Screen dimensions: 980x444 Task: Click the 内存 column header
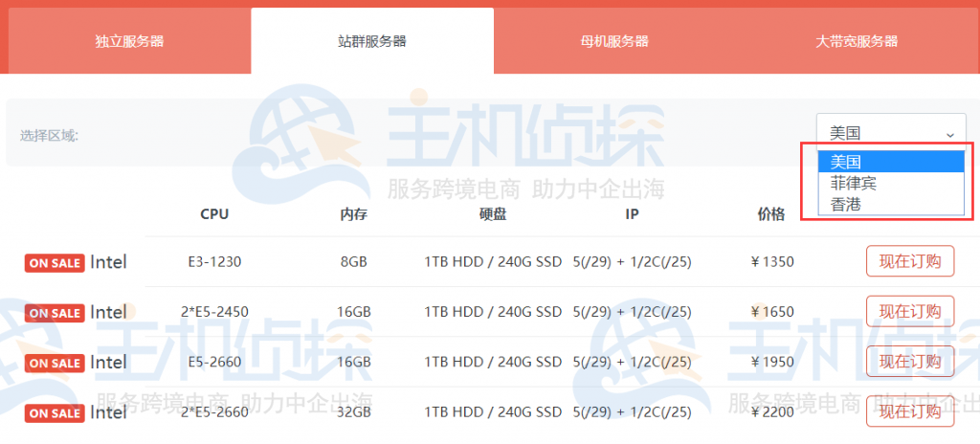pyautogui.click(x=353, y=213)
